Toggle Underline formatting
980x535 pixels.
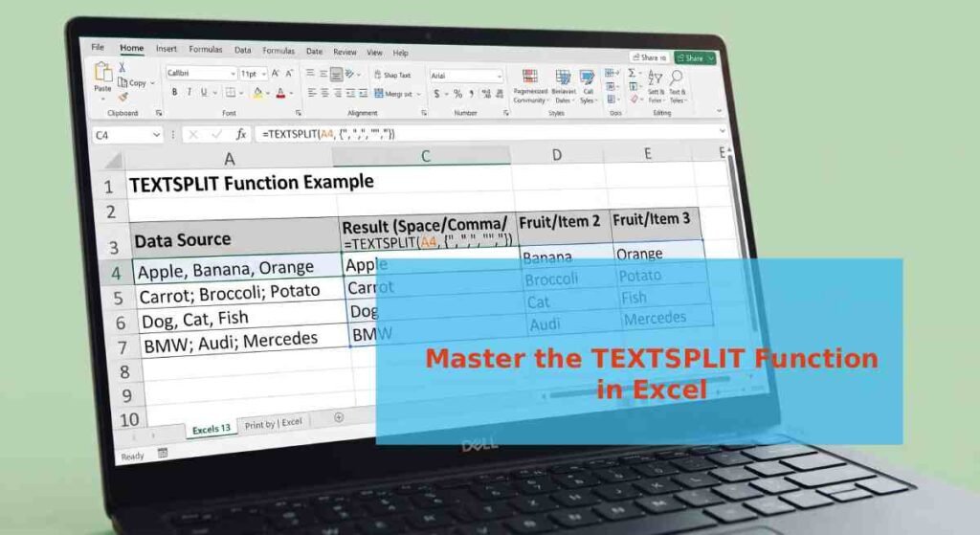pos(204,93)
